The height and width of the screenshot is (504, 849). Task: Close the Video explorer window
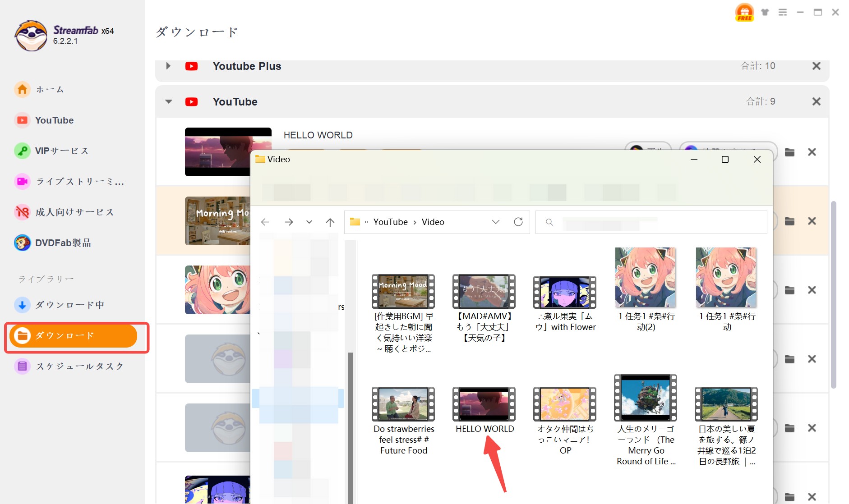757,160
